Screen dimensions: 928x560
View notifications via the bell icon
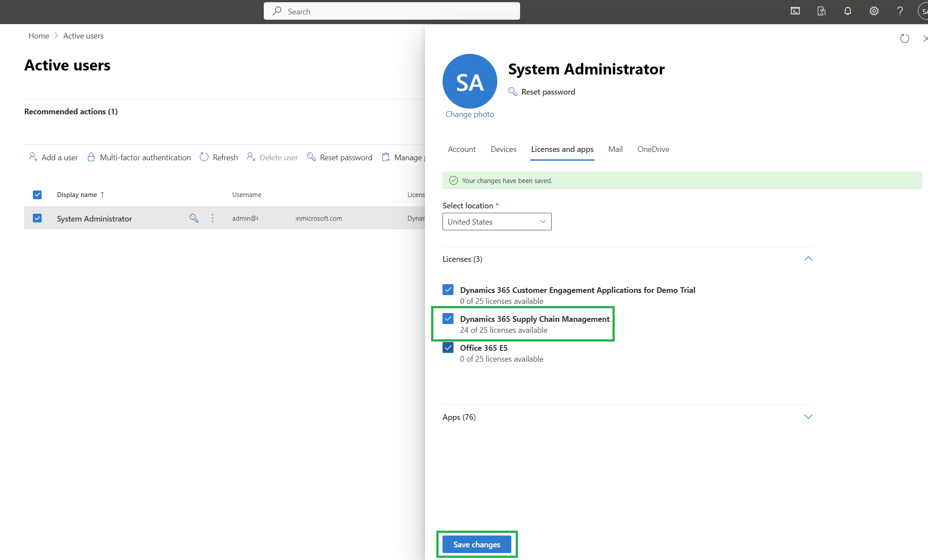tap(847, 11)
